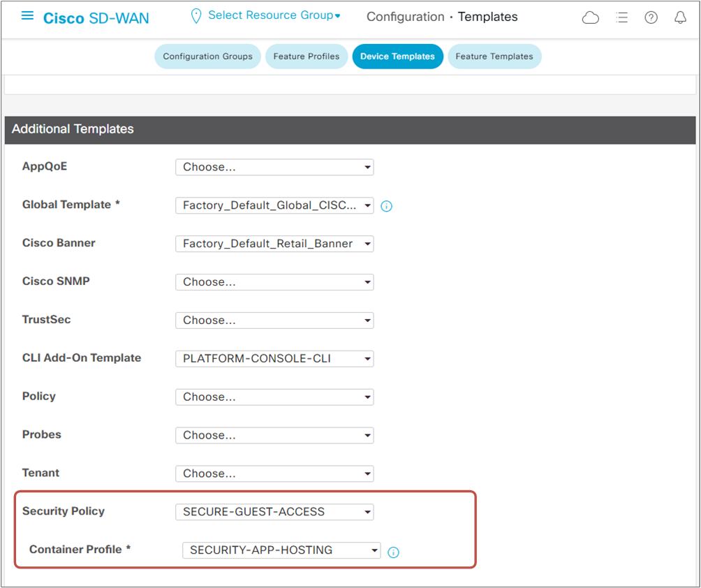Click the location pin beside Select Resource Group
The height and width of the screenshot is (588, 701).
point(195,15)
